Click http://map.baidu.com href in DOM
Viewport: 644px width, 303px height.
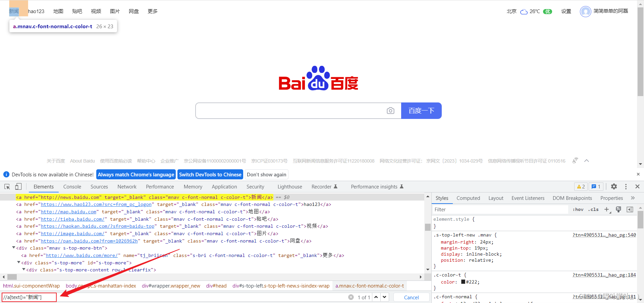tap(68, 212)
